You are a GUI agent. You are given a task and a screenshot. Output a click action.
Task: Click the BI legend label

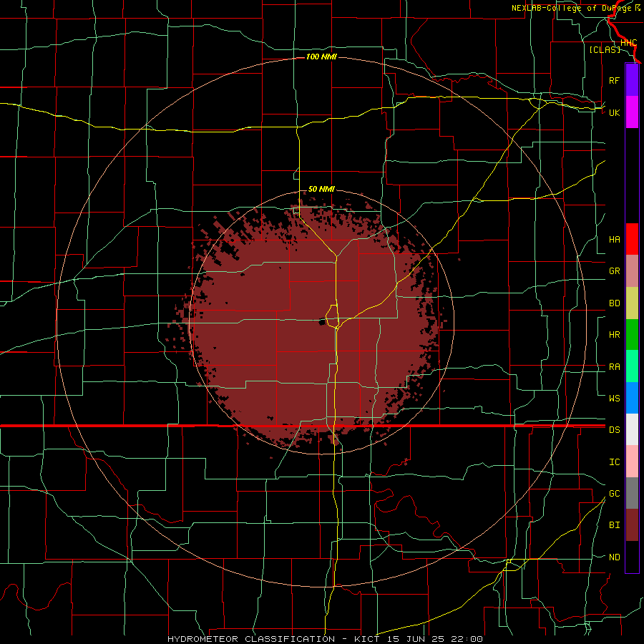(x=615, y=525)
